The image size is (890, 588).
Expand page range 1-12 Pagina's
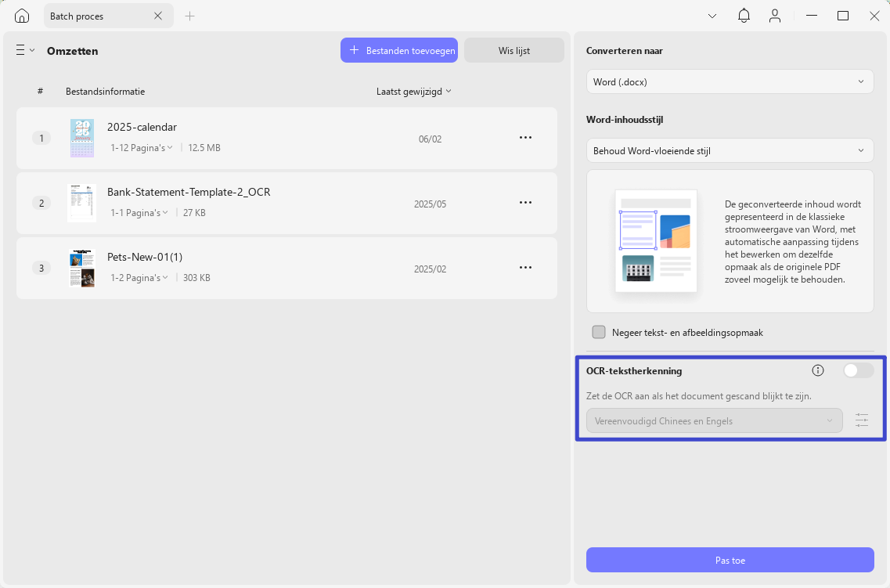tap(142, 147)
